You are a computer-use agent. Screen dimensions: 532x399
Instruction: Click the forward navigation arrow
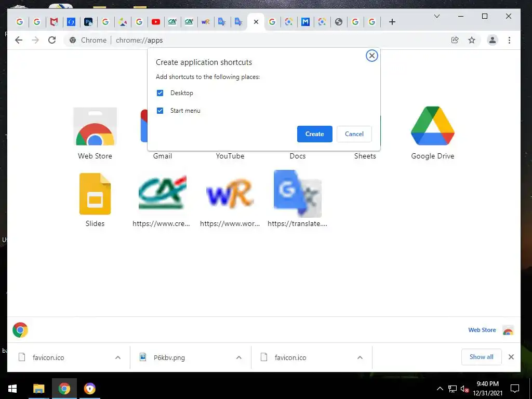(x=35, y=40)
